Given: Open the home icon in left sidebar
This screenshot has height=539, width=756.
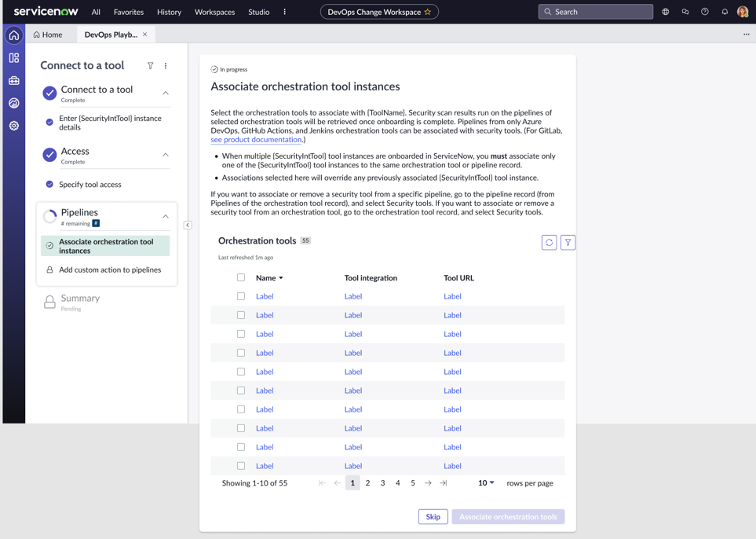Looking at the screenshot, I should coord(14,35).
